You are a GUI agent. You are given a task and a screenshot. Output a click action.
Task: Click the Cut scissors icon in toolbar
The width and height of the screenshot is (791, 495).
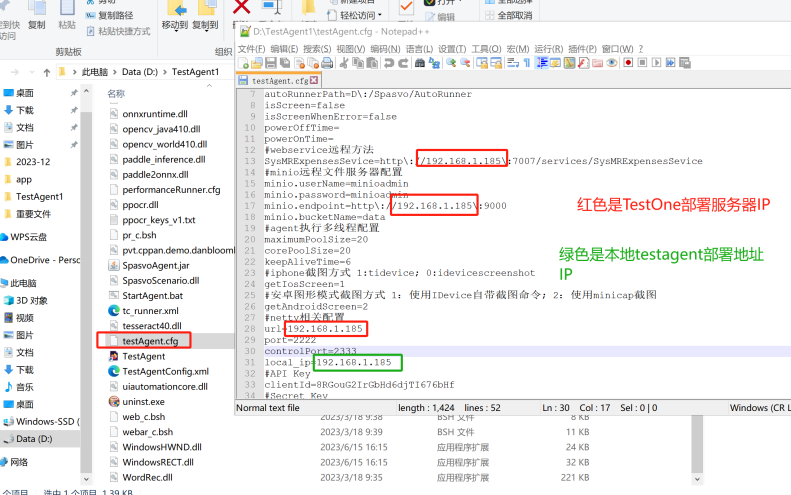pyautogui.click(x=344, y=63)
